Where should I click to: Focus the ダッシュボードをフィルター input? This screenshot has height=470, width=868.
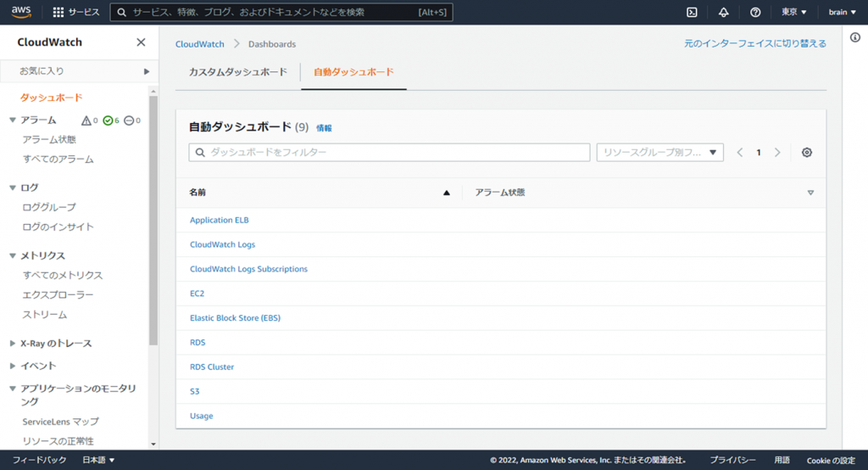389,153
